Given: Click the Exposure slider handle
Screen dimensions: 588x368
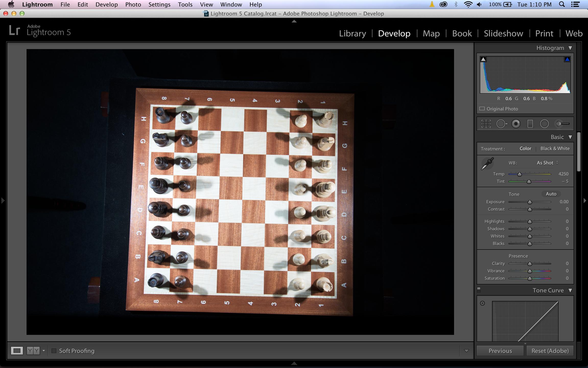Looking at the screenshot, I should (530, 202).
